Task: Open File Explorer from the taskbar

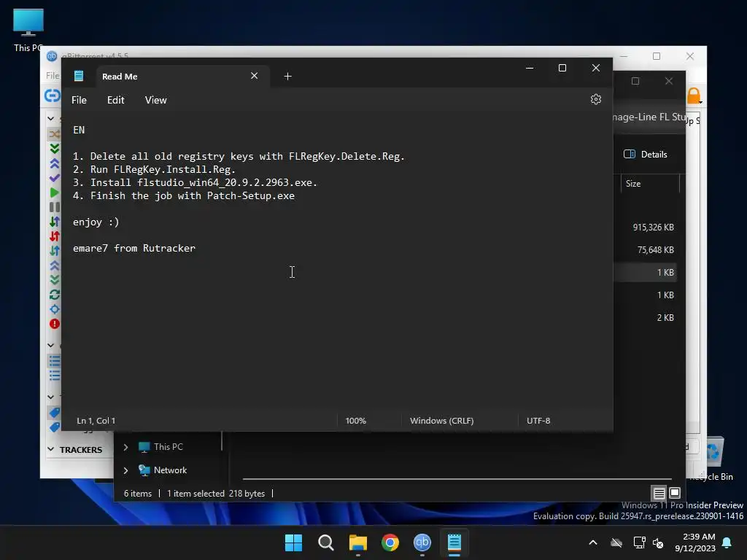Action: point(357,542)
